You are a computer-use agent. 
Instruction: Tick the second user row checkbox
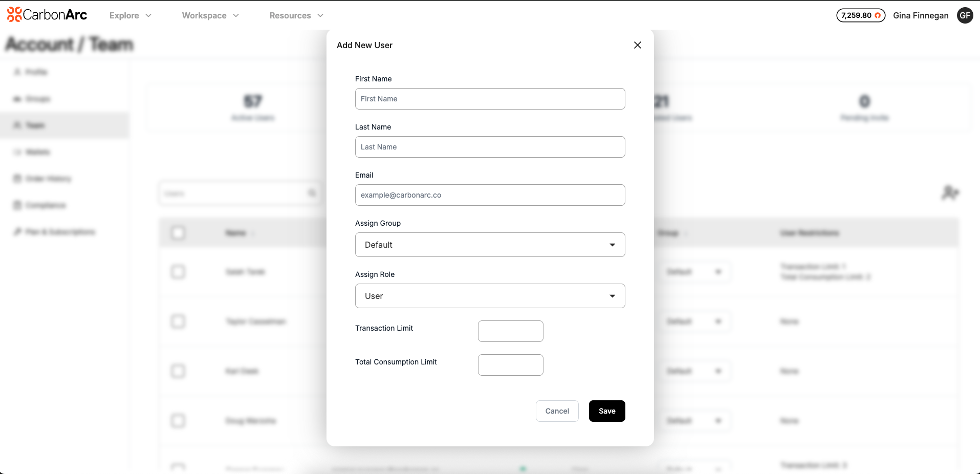(x=178, y=321)
